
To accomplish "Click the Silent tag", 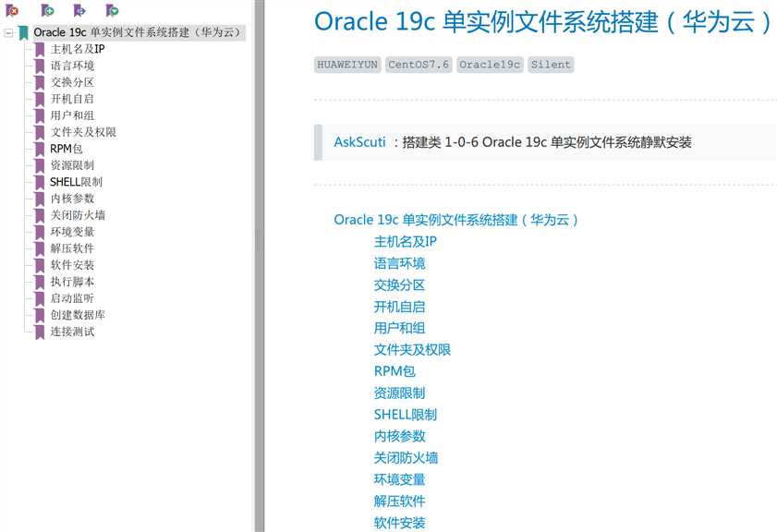I will click(x=551, y=65).
